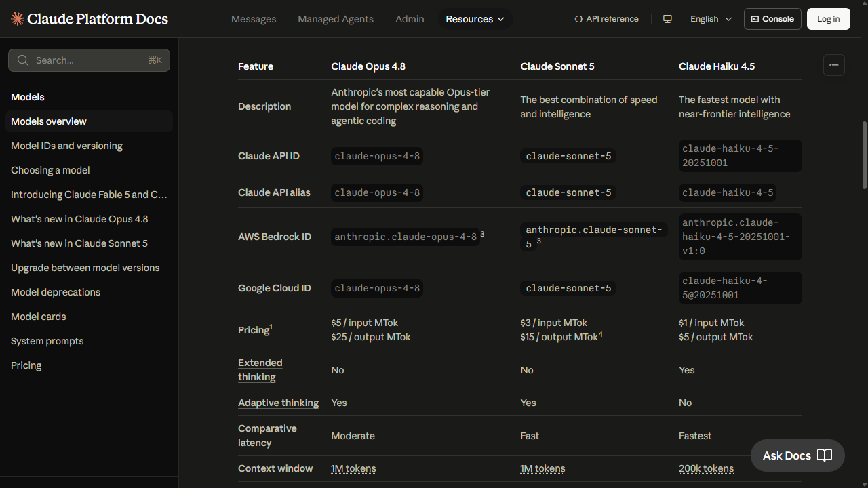Click the Ask Docs book icon

(x=825, y=455)
